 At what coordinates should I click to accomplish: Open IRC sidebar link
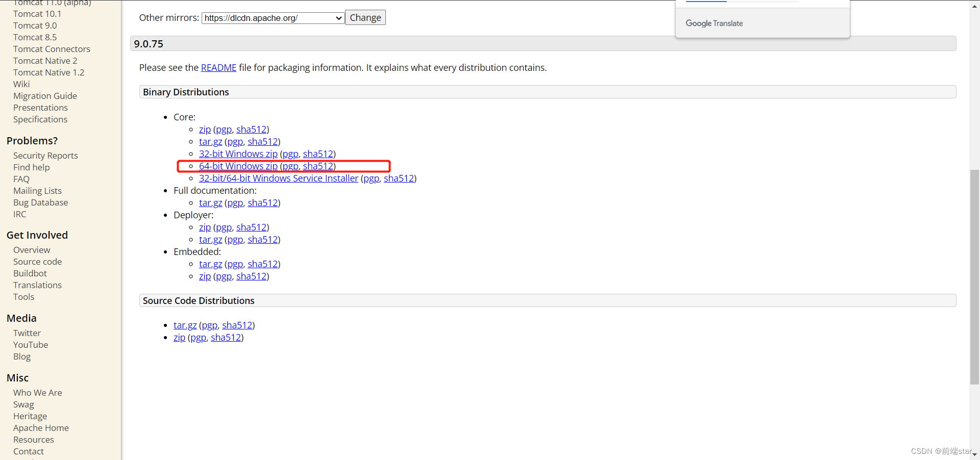(x=20, y=214)
